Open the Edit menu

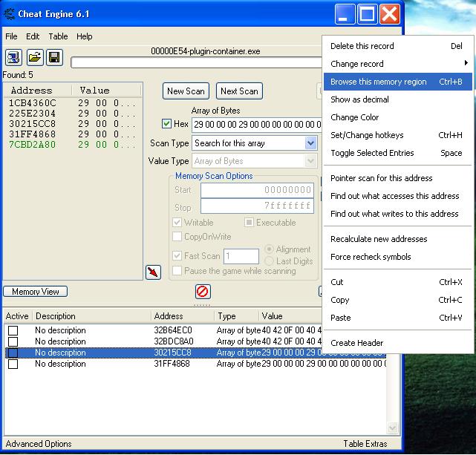pos(33,36)
